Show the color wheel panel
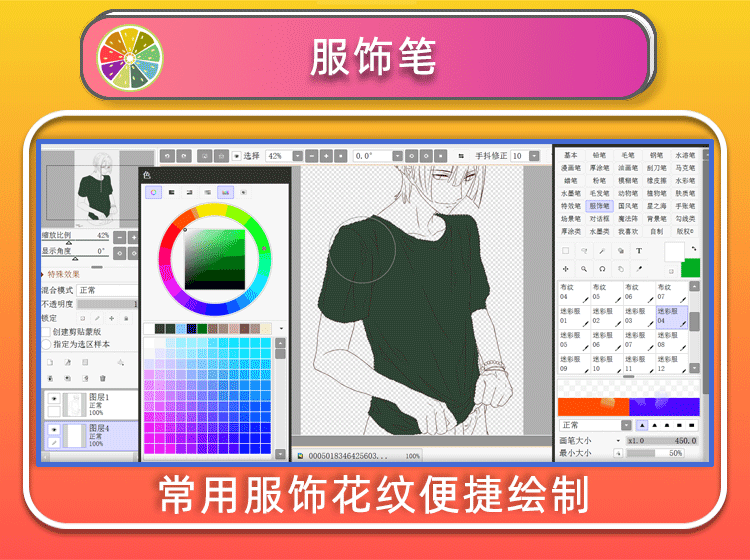Viewport: 750px width, 560px height. [154, 192]
